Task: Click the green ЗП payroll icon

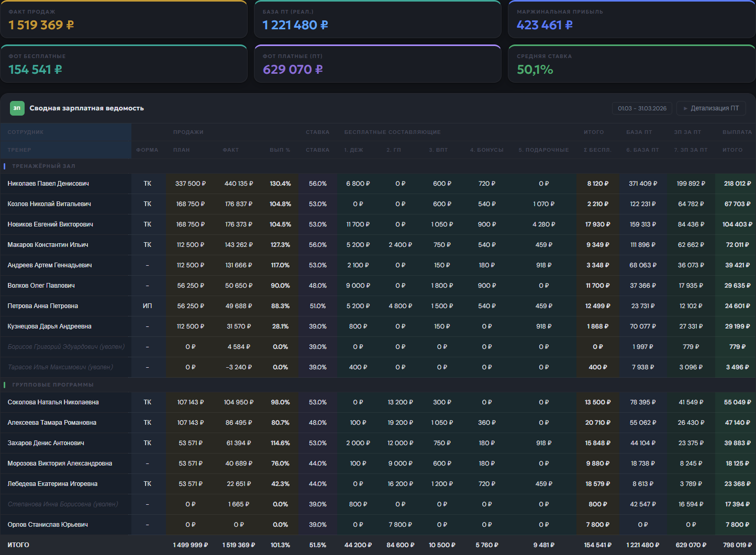Action: pos(17,108)
